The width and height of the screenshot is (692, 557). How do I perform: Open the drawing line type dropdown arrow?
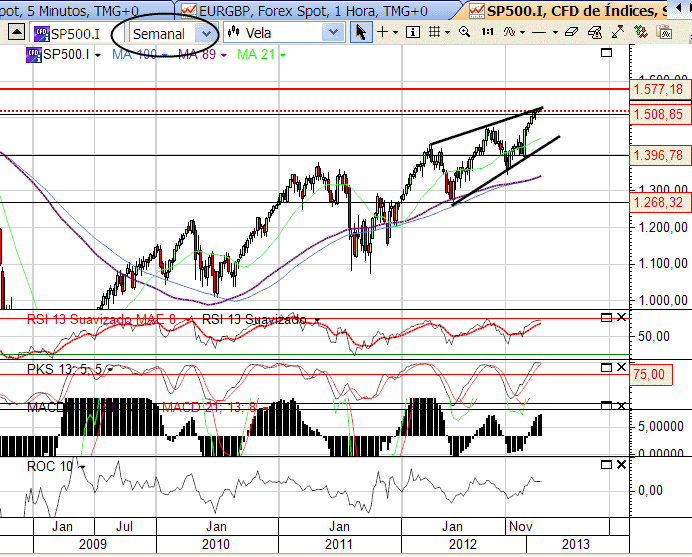[555, 32]
